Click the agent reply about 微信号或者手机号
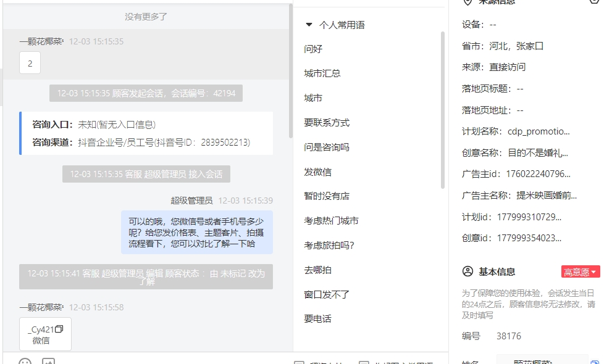 (197, 232)
